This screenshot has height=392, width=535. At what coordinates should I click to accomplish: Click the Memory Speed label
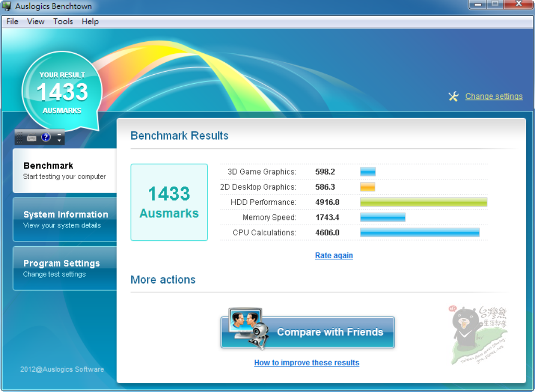click(270, 217)
